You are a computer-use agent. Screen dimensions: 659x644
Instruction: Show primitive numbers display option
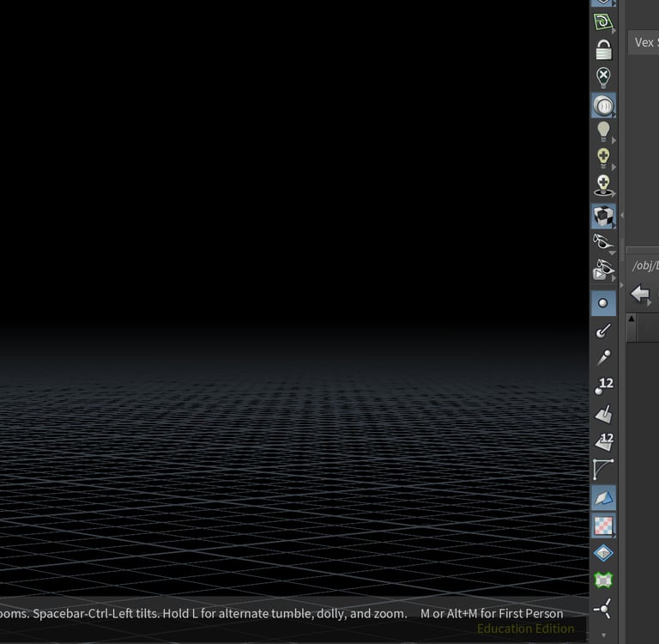click(x=603, y=442)
